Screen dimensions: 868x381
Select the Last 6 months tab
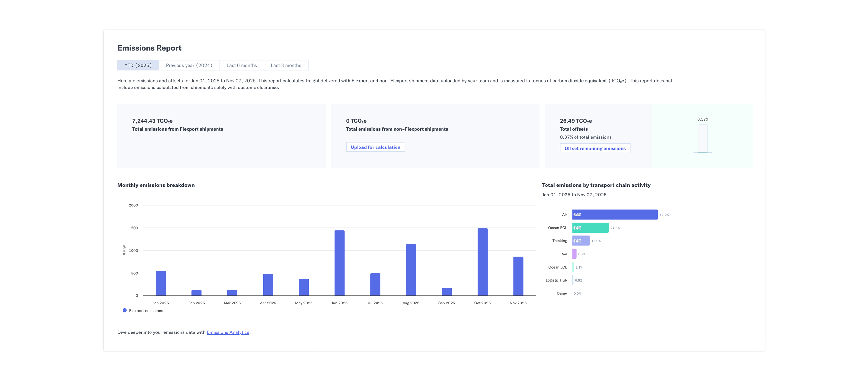point(242,65)
